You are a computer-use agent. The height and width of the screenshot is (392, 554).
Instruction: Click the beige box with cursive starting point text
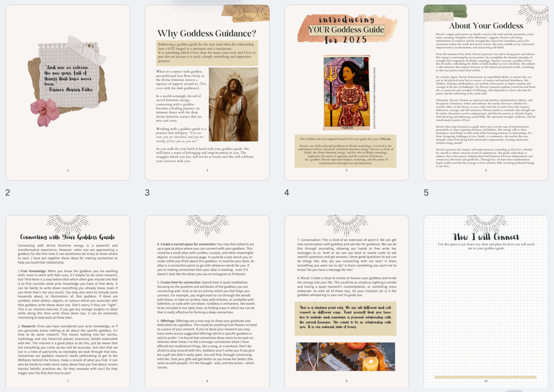click(x=345, y=318)
